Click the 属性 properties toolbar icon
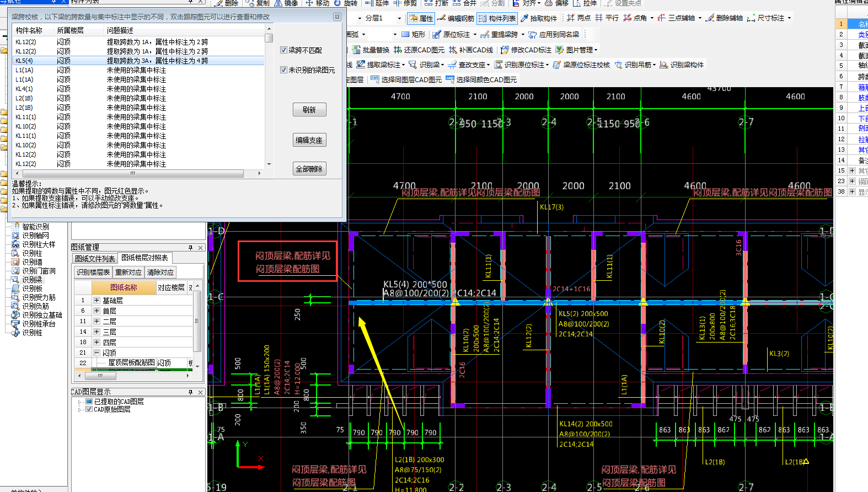868x492 pixels. [x=421, y=18]
